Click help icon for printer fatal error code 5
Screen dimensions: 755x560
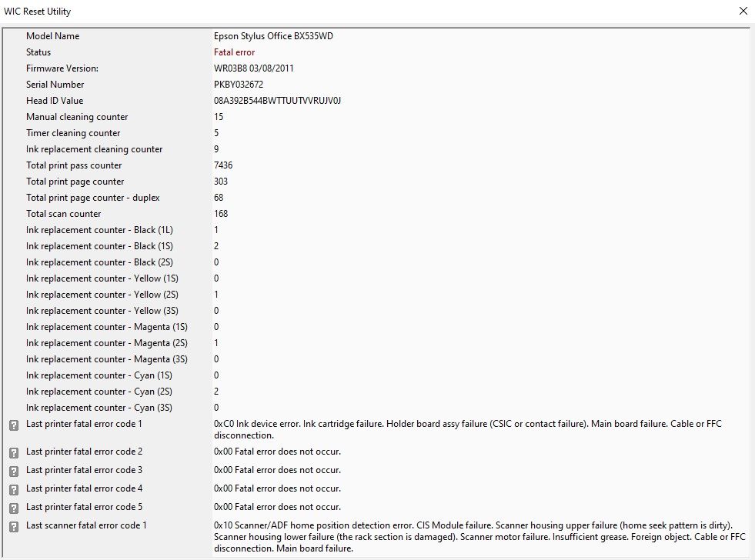point(14,508)
